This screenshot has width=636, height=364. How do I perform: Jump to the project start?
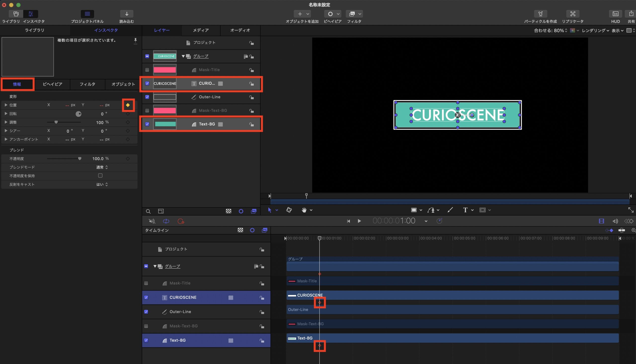(348, 221)
